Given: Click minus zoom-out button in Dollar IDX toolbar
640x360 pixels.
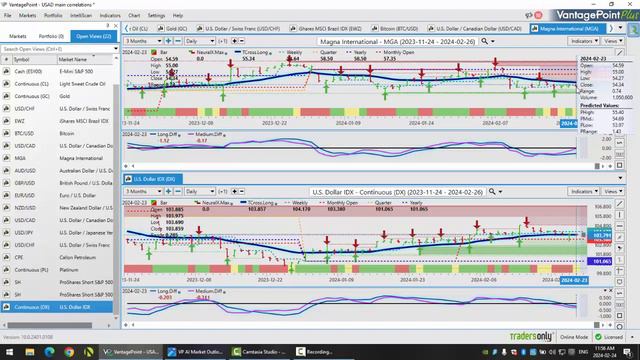Looking at the screenshot, I should click(x=178, y=191).
